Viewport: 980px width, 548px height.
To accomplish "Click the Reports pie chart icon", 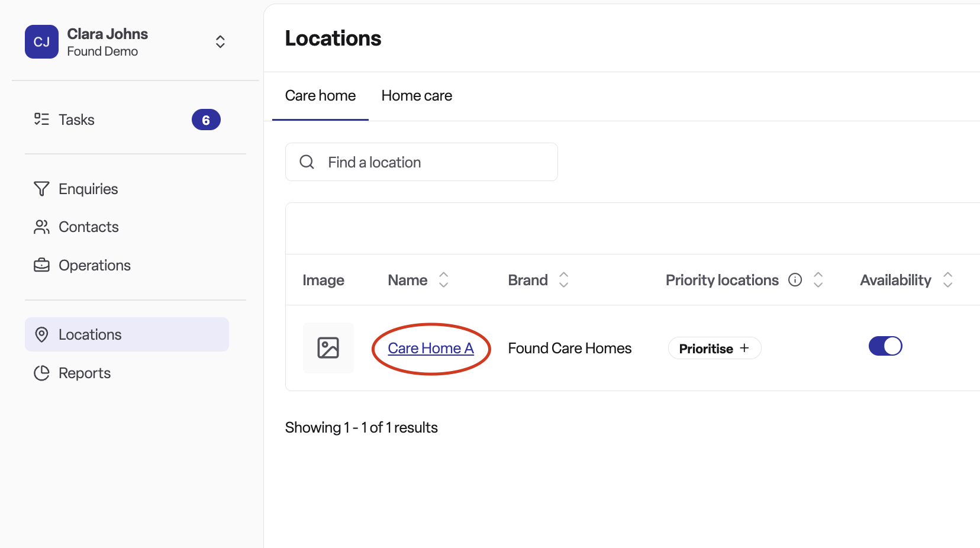I will (x=41, y=373).
